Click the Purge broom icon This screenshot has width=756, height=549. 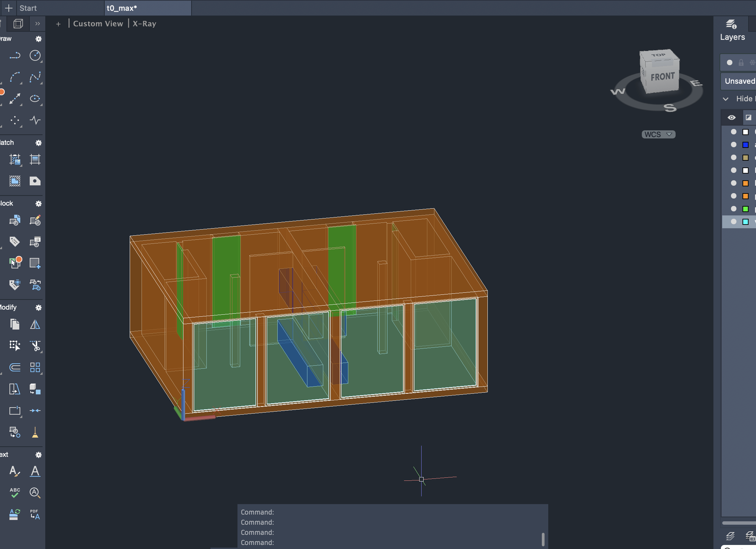[35, 432]
